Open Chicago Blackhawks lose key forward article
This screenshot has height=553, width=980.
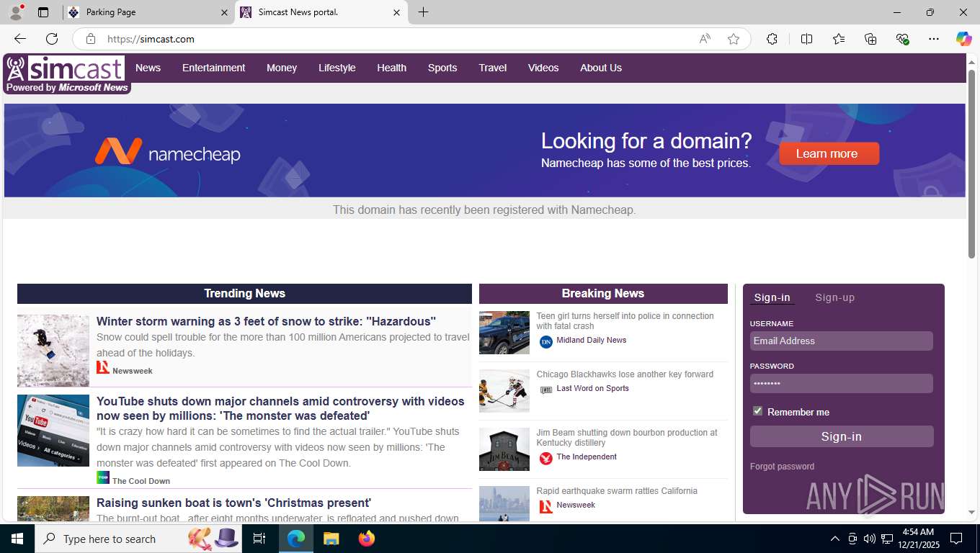[x=625, y=374]
